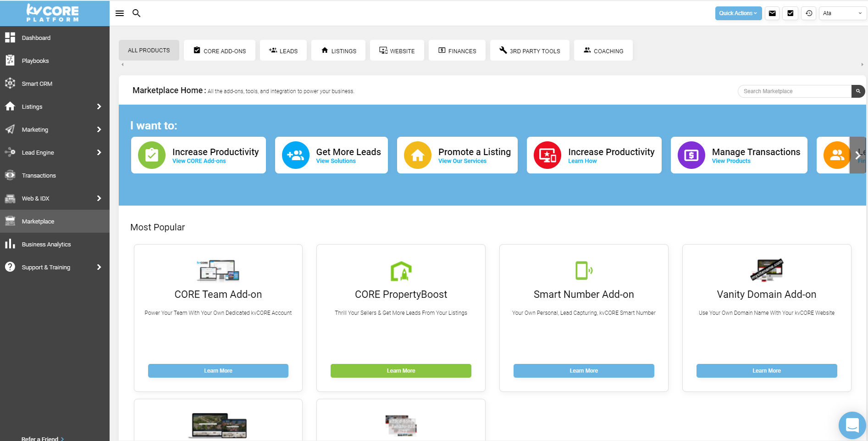Open the View Solutions link
Image resolution: width=868 pixels, height=441 pixels.
[336, 161]
